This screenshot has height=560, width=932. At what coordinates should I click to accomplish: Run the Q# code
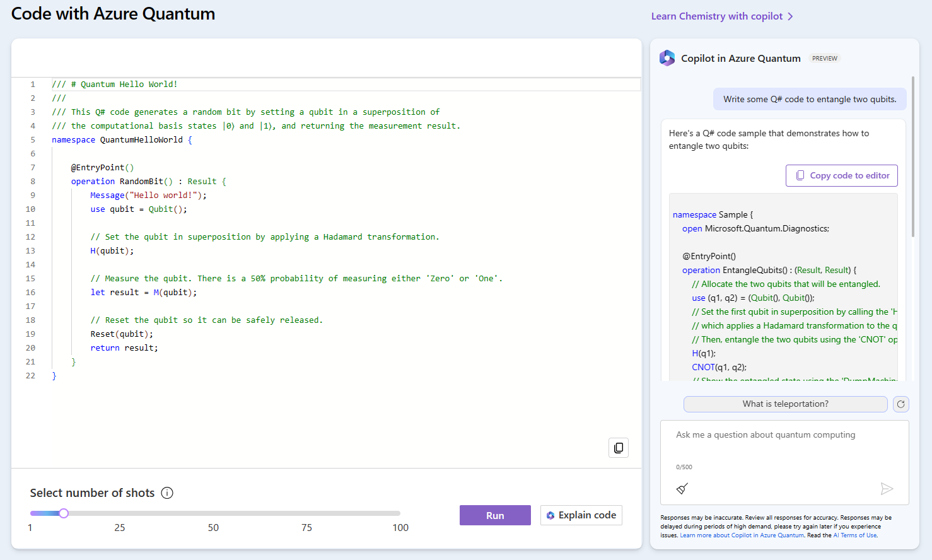coord(495,515)
